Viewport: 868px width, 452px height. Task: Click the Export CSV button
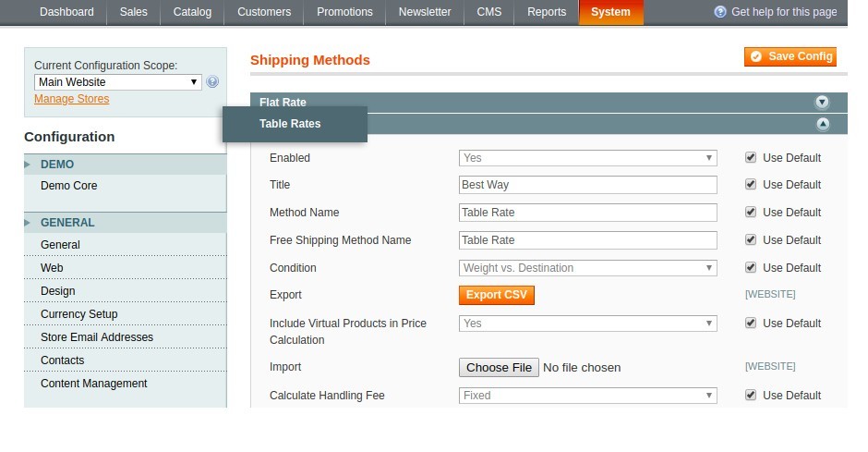(x=497, y=295)
